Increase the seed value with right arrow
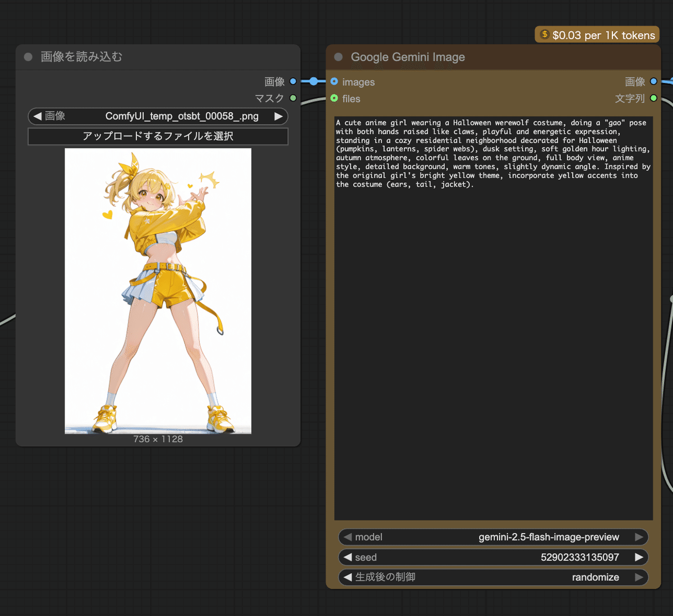Viewport: 673px width, 616px height. 638,557
